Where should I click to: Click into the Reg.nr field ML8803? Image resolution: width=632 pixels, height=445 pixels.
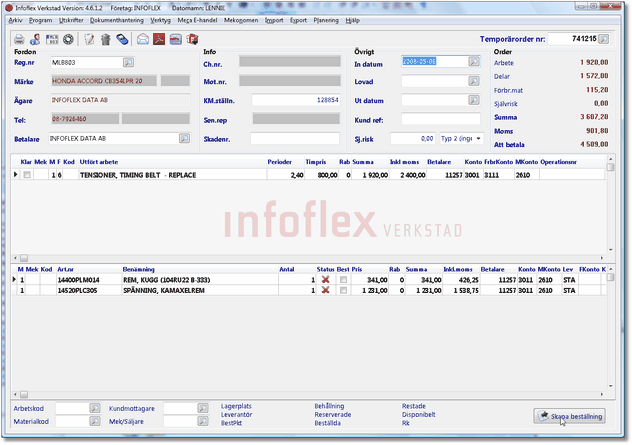point(86,62)
